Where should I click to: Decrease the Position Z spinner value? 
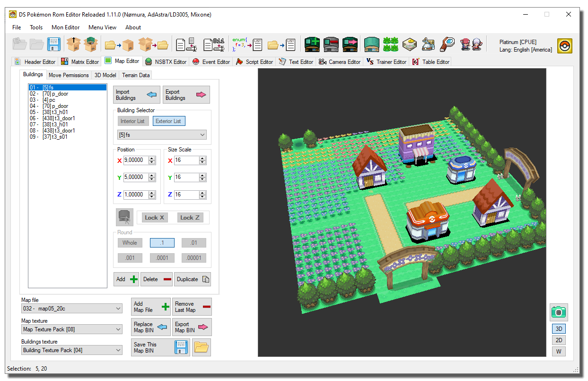(x=152, y=197)
